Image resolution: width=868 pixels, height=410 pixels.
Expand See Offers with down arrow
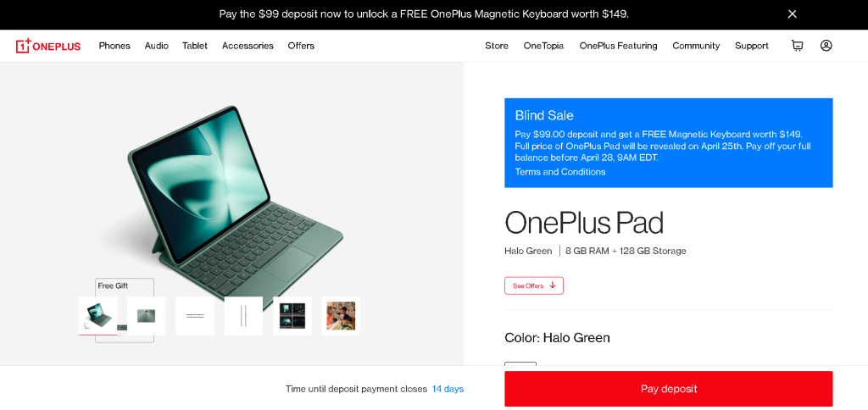534,285
